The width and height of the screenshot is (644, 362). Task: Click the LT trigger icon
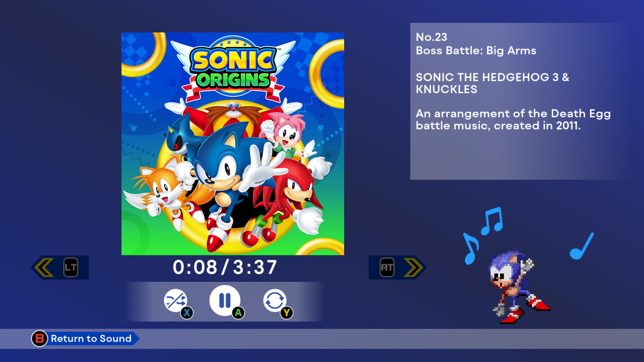71,267
